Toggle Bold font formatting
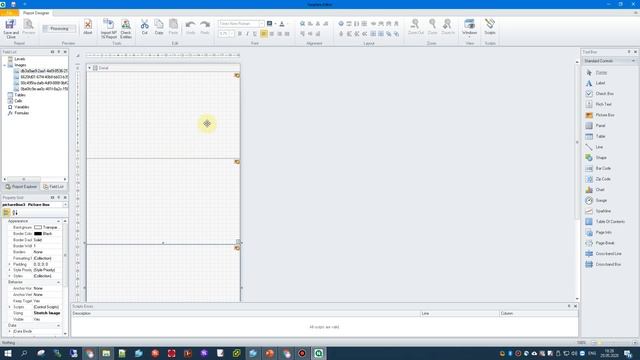Viewport: 640px width, 360px height. (240, 34)
